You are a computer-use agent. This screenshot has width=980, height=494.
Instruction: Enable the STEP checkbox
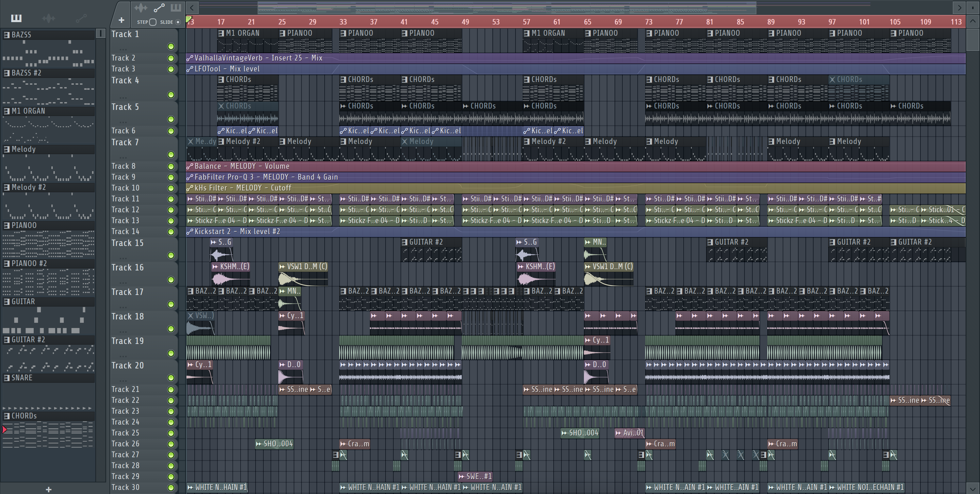tap(153, 22)
